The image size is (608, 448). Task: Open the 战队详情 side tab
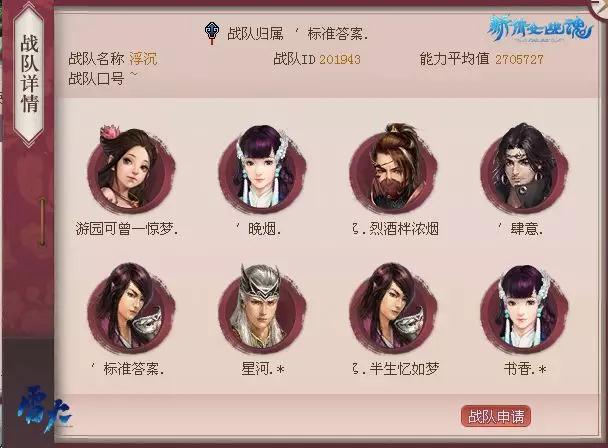tap(29, 74)
